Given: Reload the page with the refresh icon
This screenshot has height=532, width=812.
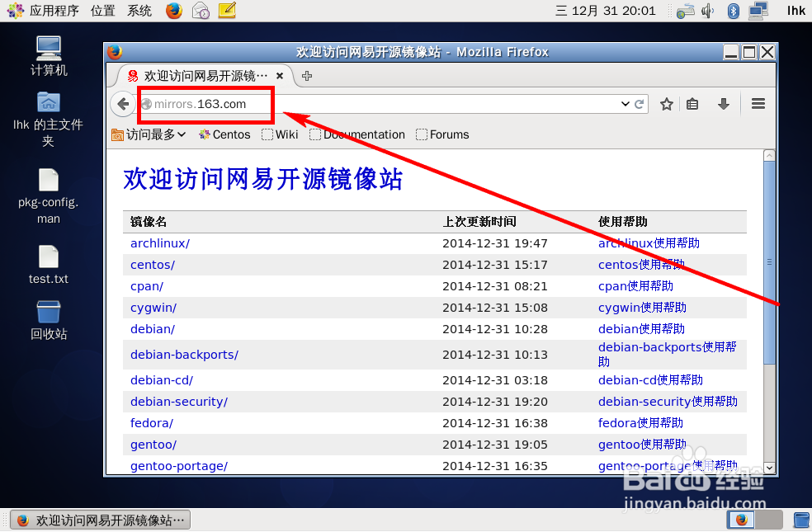Looking at the screenshot, I should click(639, 104).
